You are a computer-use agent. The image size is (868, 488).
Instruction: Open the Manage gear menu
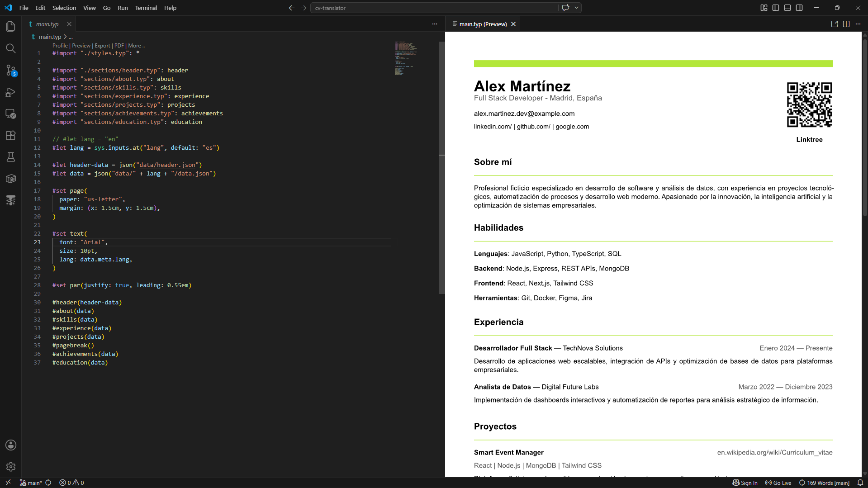point(11,467)
